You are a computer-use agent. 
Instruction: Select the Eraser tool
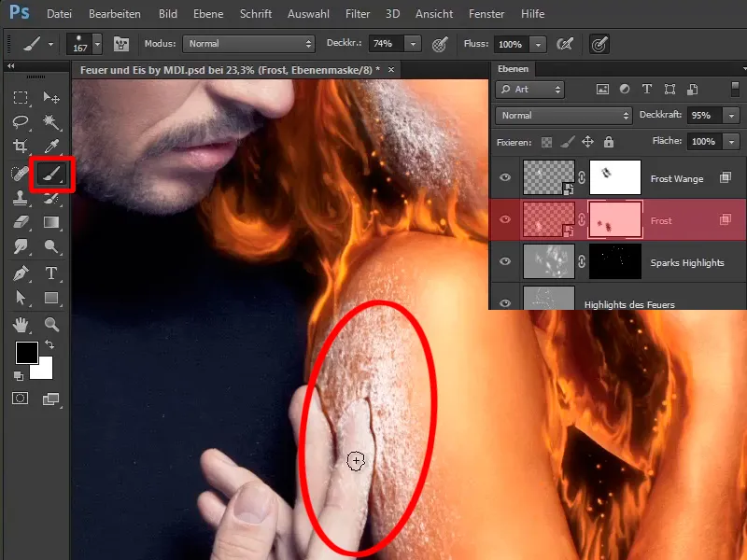[21, 222]
